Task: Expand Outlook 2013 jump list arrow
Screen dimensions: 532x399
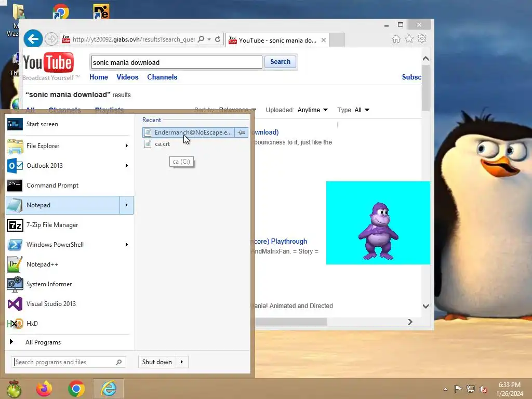Action: 127,166
